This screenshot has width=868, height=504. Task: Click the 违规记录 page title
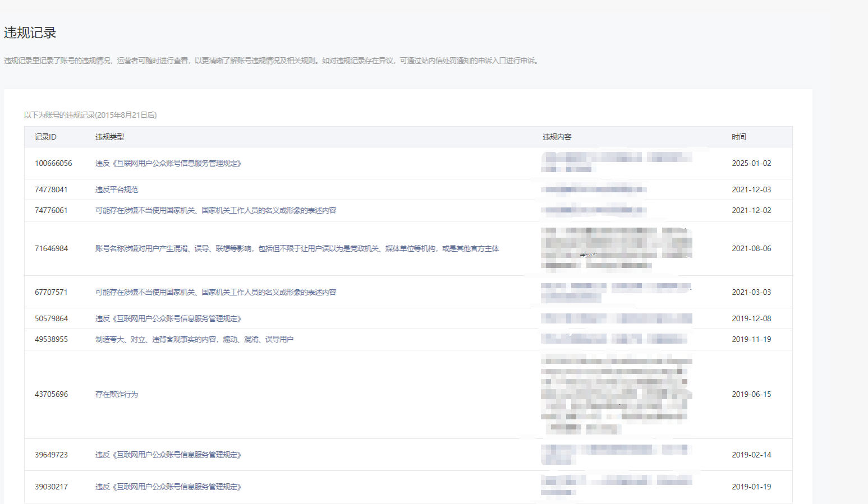30,33
